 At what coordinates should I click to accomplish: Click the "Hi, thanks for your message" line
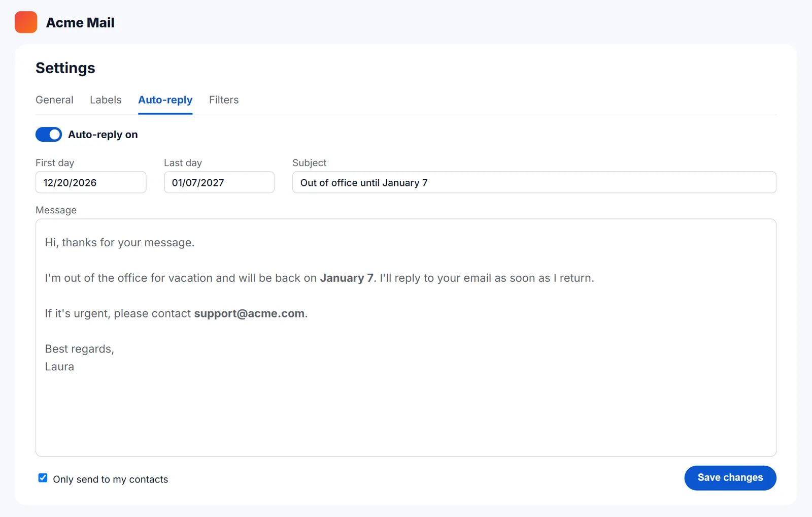[x=120, y=243]
